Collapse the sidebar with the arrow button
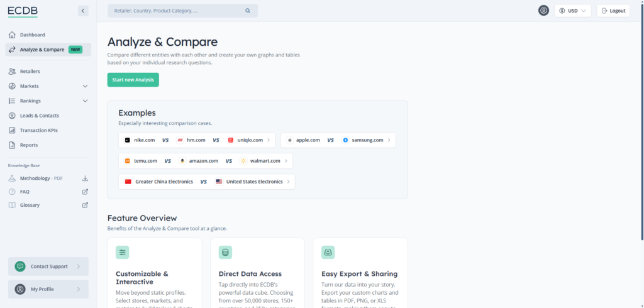The height and width of the screenshot is (308, 644). pos(83,11)
